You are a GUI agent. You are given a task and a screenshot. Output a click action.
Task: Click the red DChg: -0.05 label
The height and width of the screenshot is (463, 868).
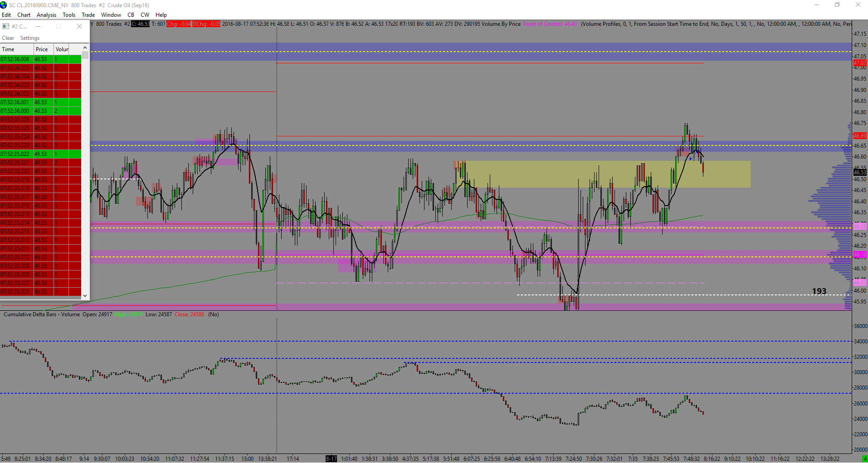tap(206, 24)
